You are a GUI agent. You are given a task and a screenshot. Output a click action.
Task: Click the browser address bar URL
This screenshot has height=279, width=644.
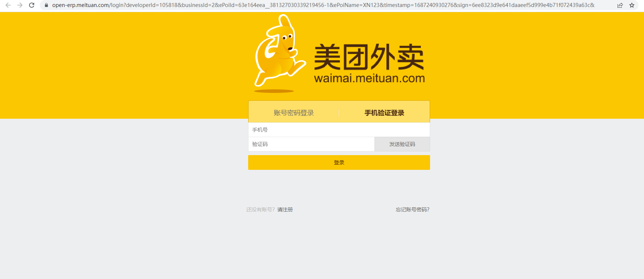click(x=323, y=5)
